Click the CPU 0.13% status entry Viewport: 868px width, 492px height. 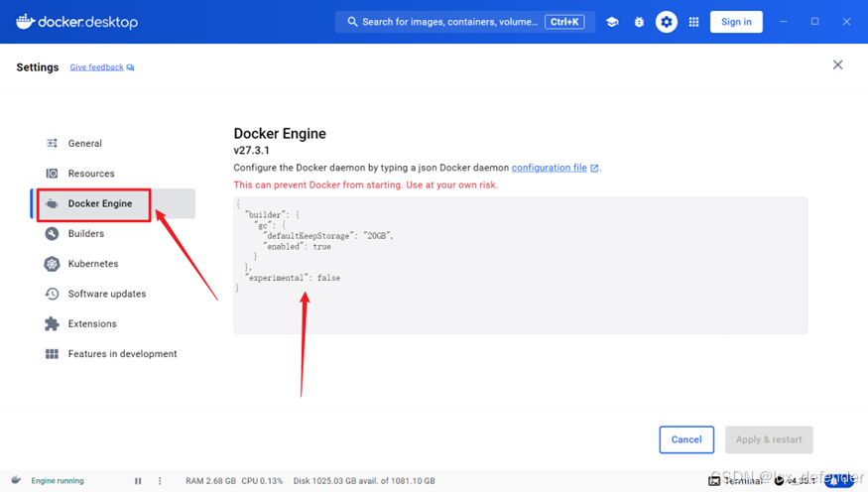pos(262,481)
